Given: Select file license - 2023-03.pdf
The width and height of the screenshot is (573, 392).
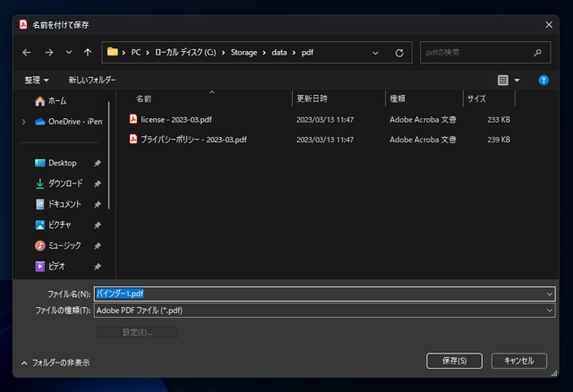Looking at the screenshot, I should click(176, 120).
